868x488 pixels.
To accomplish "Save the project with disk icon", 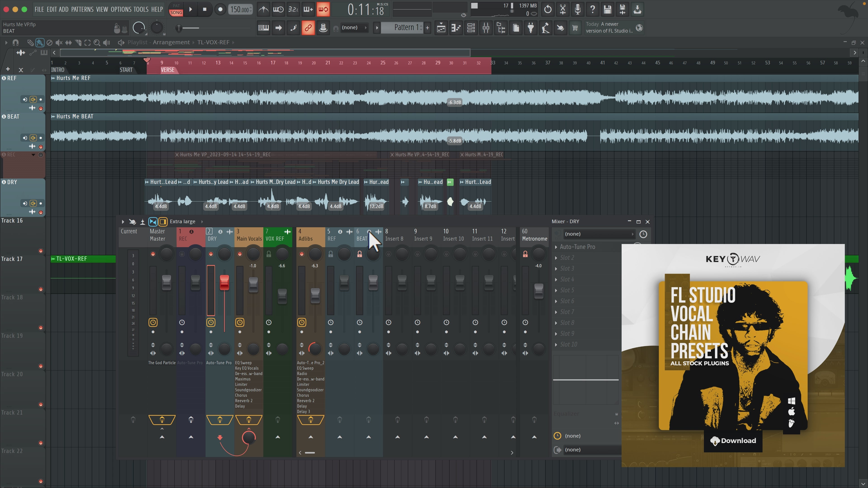I will pyautogui.click(x=607, y=9).
